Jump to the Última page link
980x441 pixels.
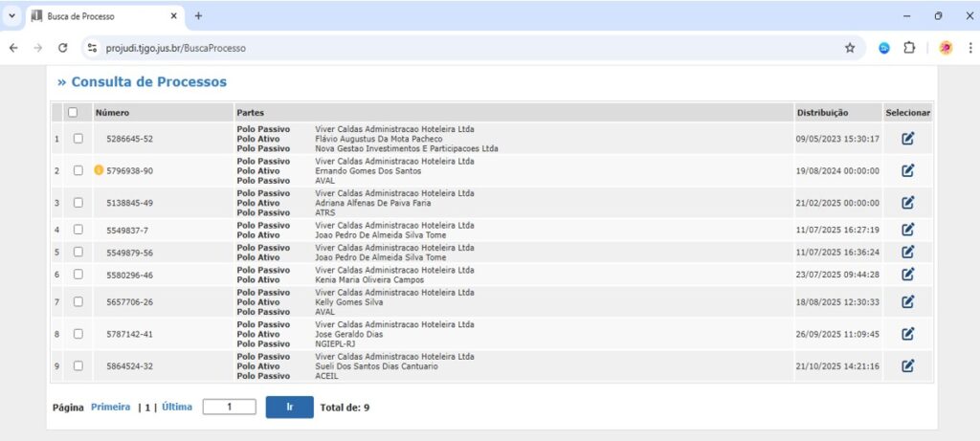[x=177, y=407]
